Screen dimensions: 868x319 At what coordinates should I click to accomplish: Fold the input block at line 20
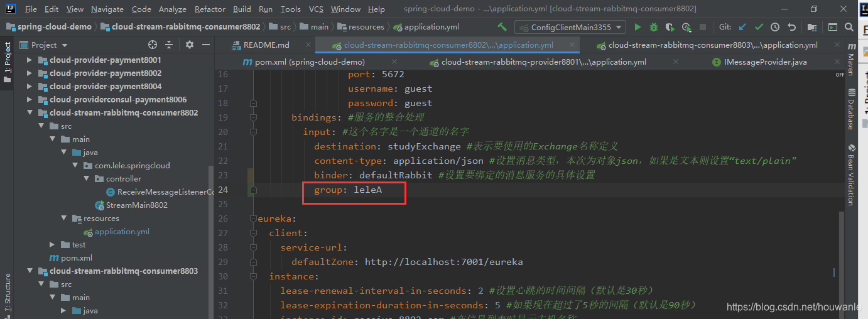tap(253, 132)
